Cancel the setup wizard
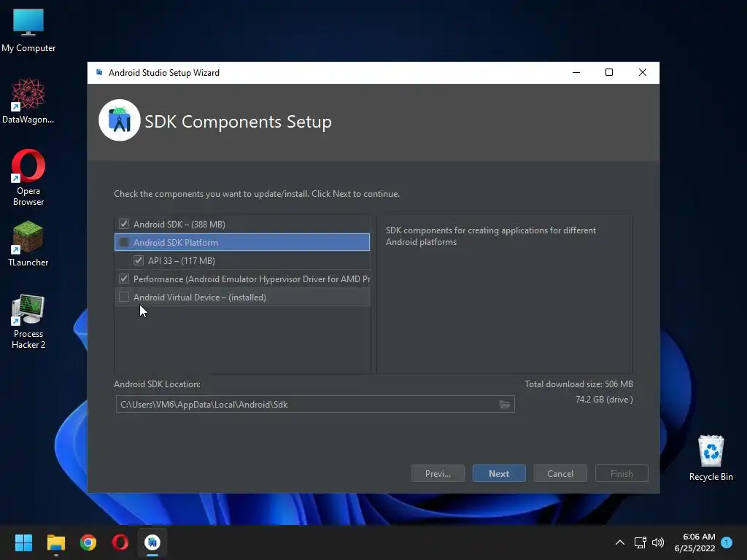747x560 pixels. click(x=560, y=473)
